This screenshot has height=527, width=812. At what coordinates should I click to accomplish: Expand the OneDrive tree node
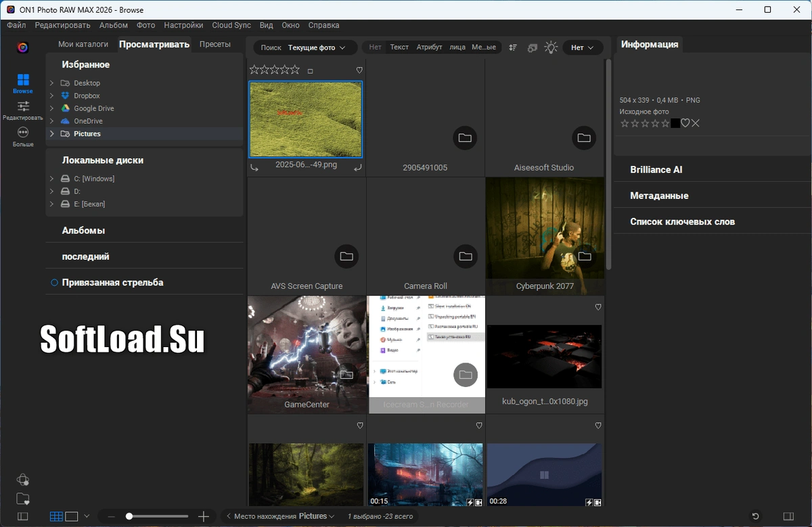[x=52, y=121]
